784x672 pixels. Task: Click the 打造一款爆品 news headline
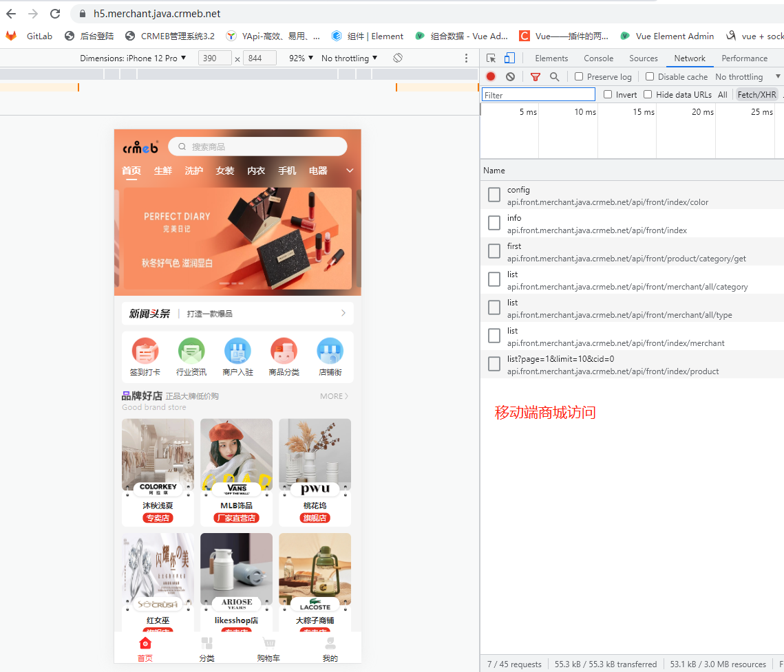coord(210,314)
